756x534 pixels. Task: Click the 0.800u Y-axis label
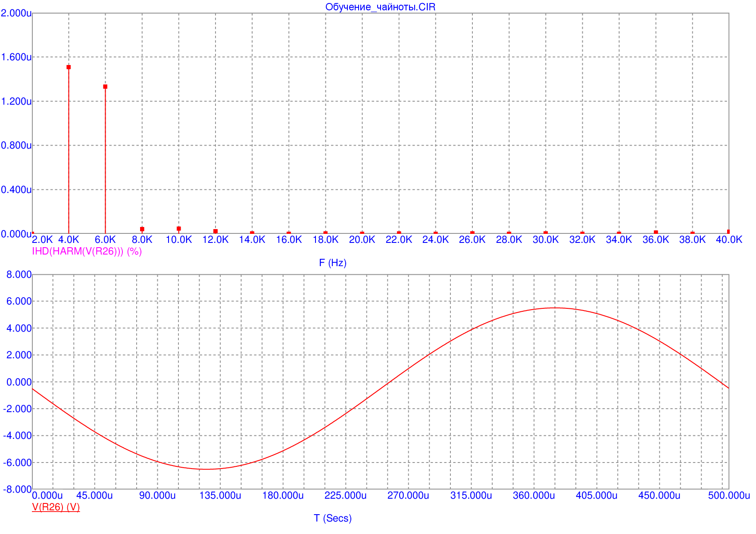click(16, 145)
